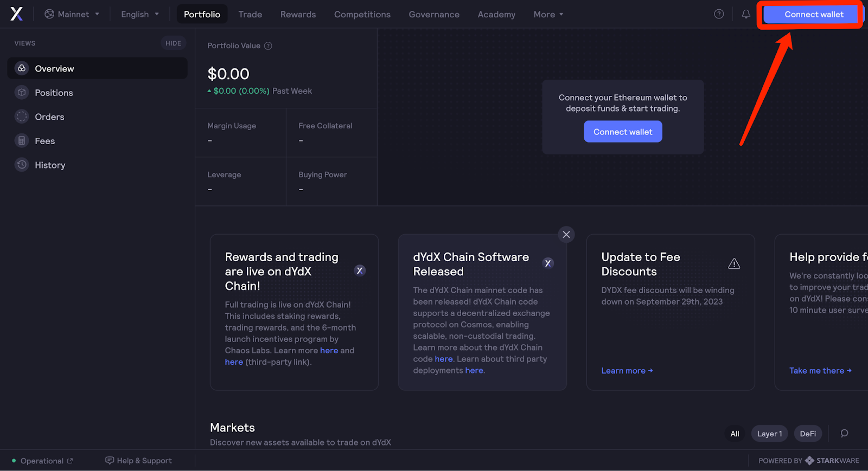Go to the Rewards tab

pos(298,14)
